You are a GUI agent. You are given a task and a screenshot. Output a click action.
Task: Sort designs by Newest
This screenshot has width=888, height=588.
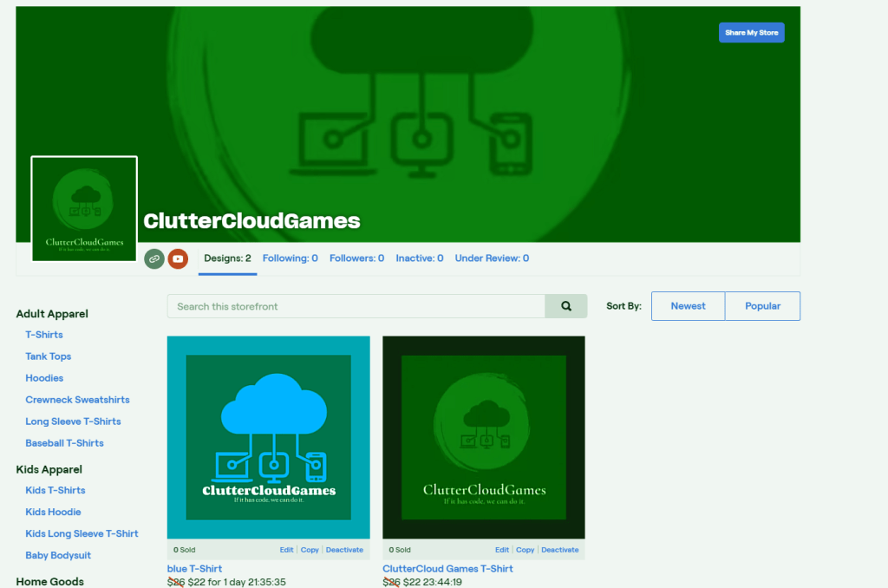pyautogui.click(x=688, y=306)
